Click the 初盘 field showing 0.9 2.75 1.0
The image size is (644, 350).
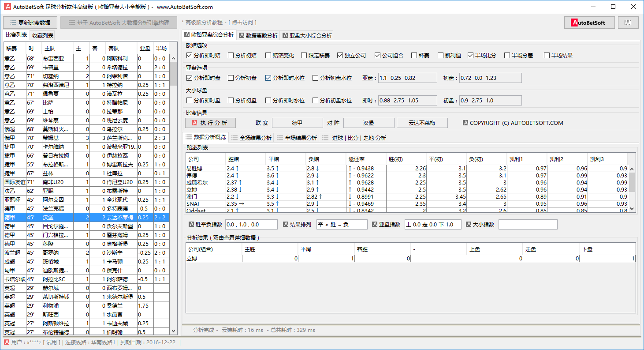490,101
